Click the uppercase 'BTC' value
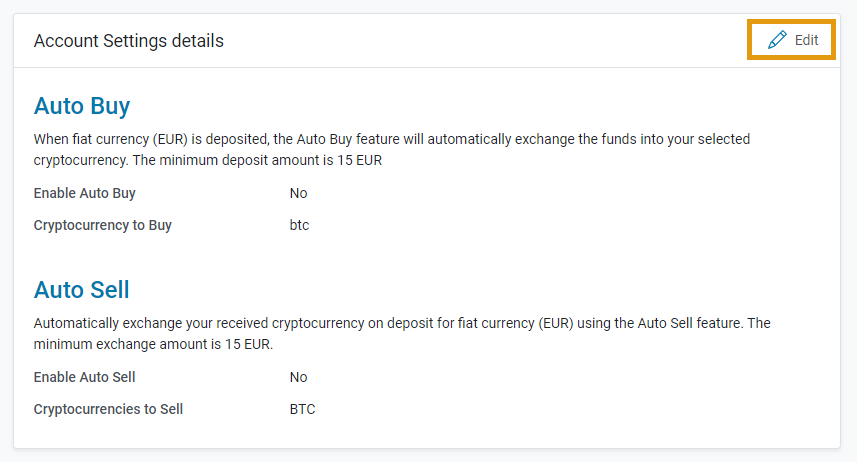857x462 pixels. [302, 409]
